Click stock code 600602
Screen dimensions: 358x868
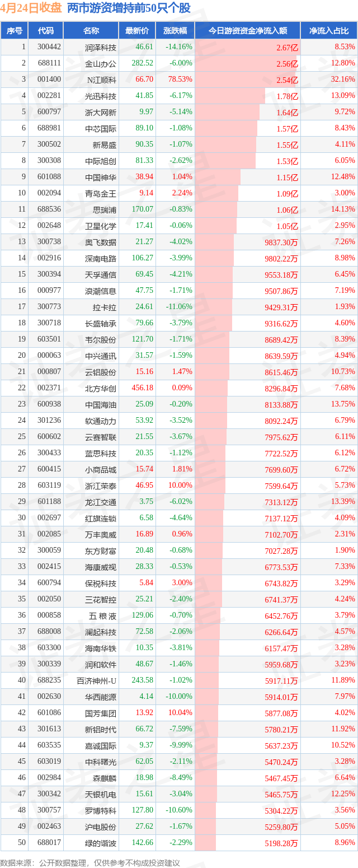coord(49,437)
